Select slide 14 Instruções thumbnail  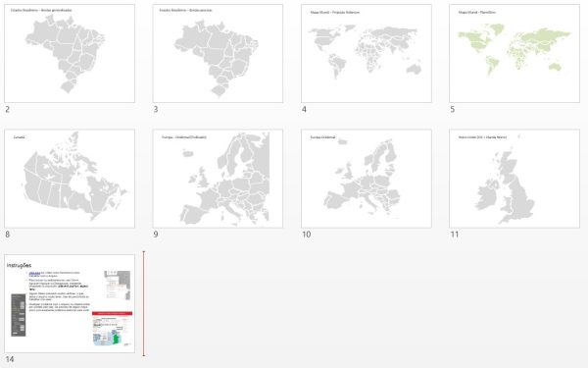pyautogui.click(x=70, y=303)
